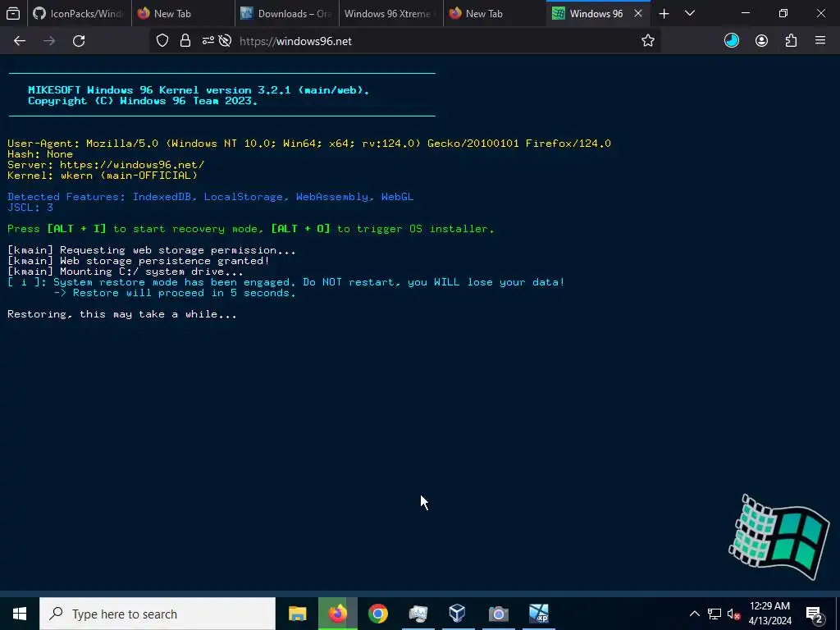Screen dimensions: 840x630
Task: Open the Firefox account menu
Action: pos(761,41)
